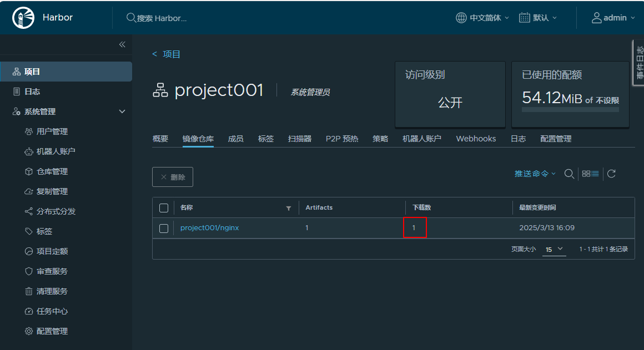644x350 pixels.
Task: Go back to 项目 list link
Action: pos(167,54)
